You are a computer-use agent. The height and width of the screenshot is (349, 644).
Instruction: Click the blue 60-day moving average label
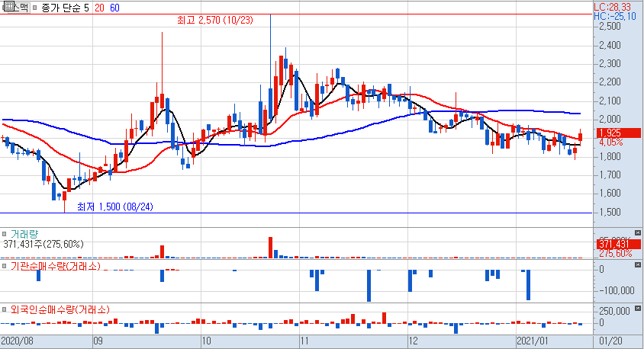click(x=114, y=8)
